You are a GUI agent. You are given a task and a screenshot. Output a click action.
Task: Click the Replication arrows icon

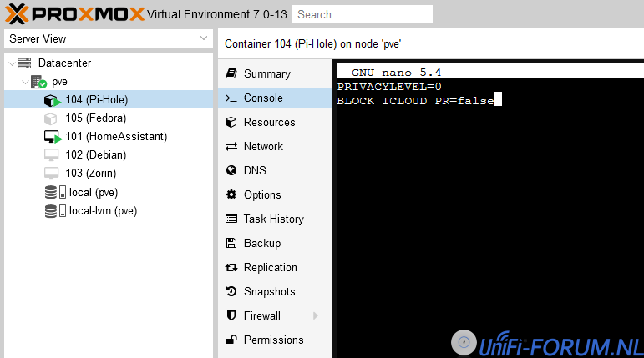click(231, 267)
